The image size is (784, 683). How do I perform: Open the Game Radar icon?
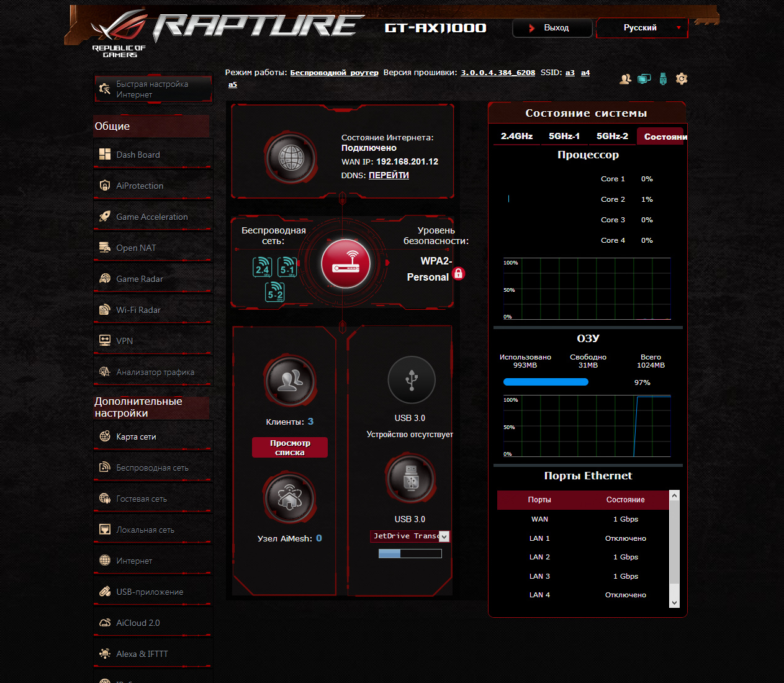click(x=105, y=279)
